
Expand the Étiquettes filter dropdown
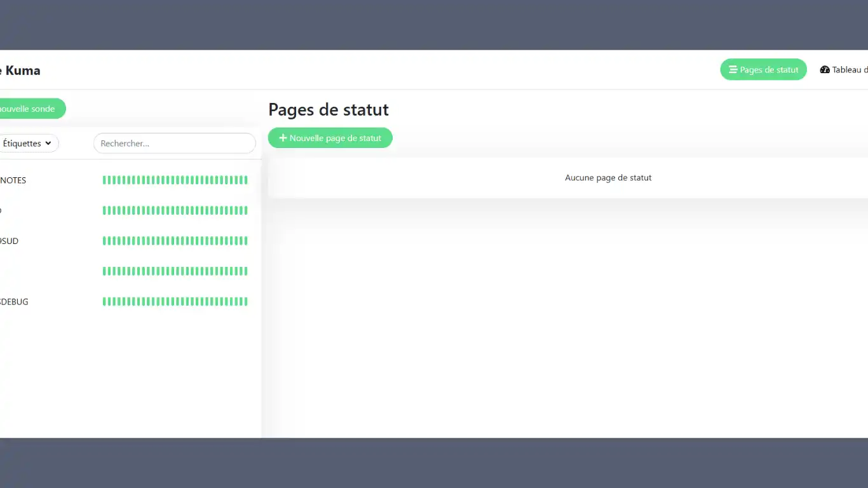pyautogui.click(x=25, y=143)
